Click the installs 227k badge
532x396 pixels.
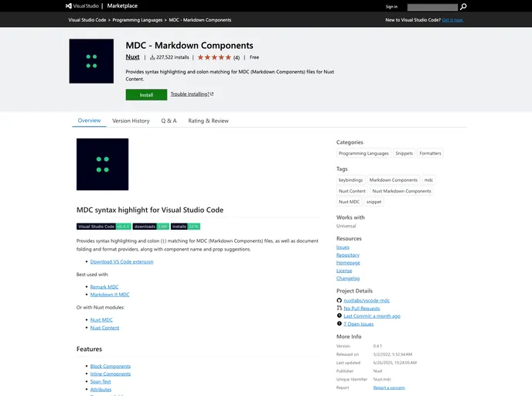[x=186, y=227]
